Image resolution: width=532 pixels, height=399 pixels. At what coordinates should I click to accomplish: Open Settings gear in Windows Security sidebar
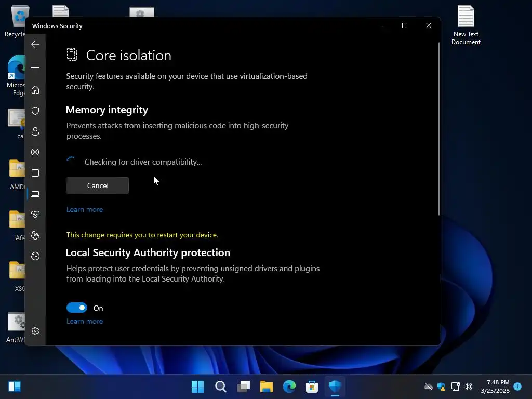tap(35, 331)
